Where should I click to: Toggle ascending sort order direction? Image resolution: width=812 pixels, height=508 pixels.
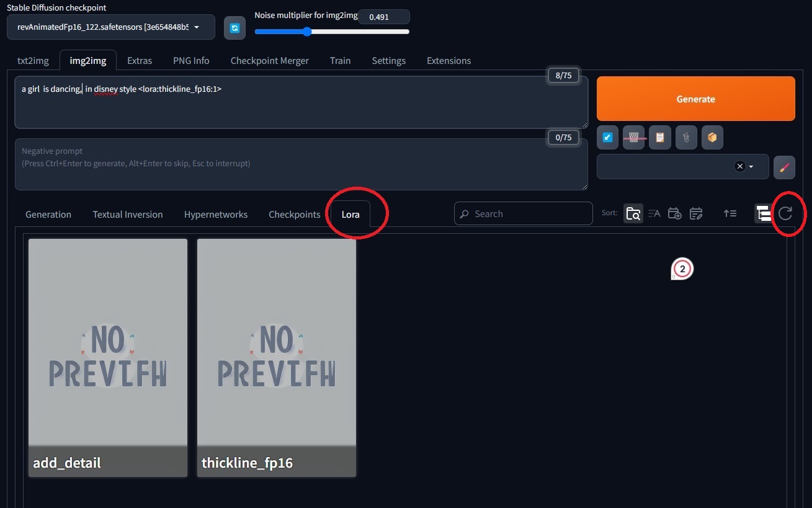pyautogui.click(x=730, y=214)
